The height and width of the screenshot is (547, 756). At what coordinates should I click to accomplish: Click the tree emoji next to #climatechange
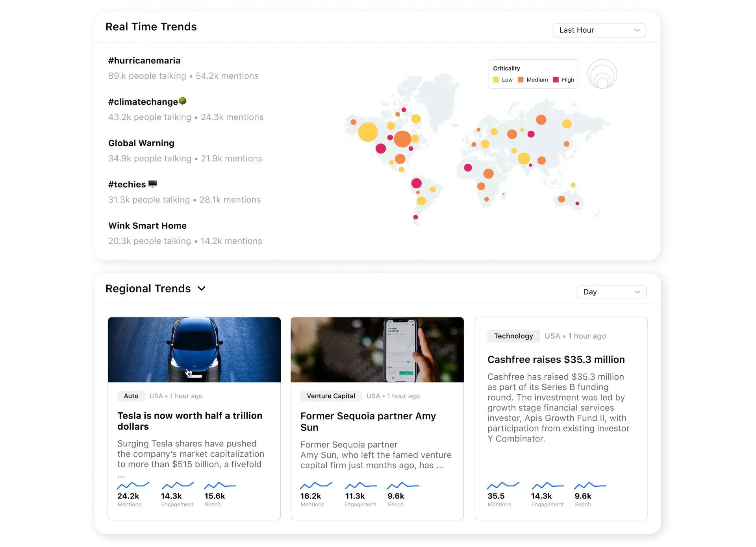(x=183, y=101)
